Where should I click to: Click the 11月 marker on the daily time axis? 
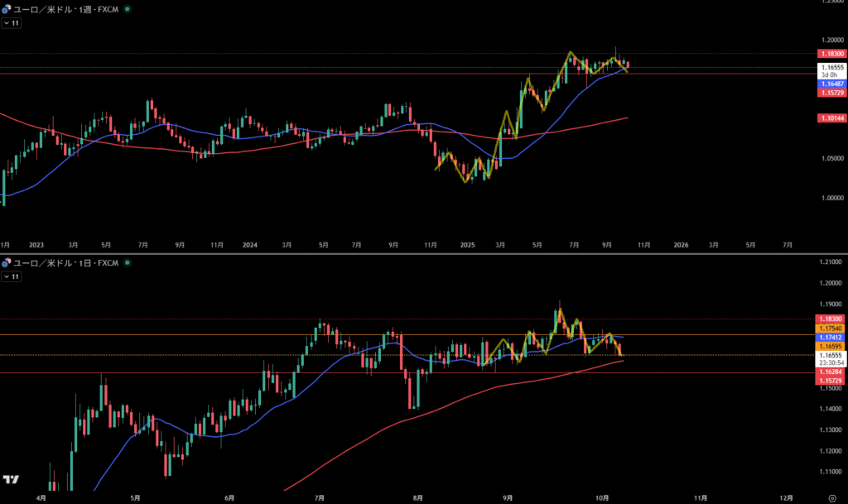700,498
